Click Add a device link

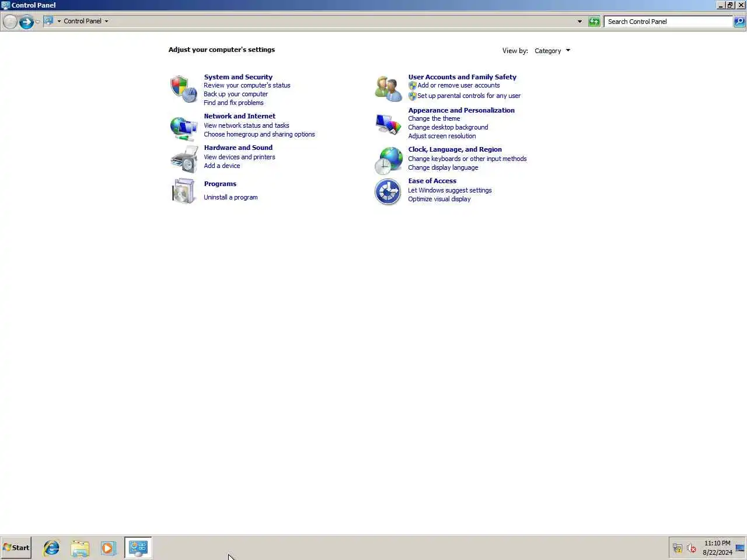(222, 166)
